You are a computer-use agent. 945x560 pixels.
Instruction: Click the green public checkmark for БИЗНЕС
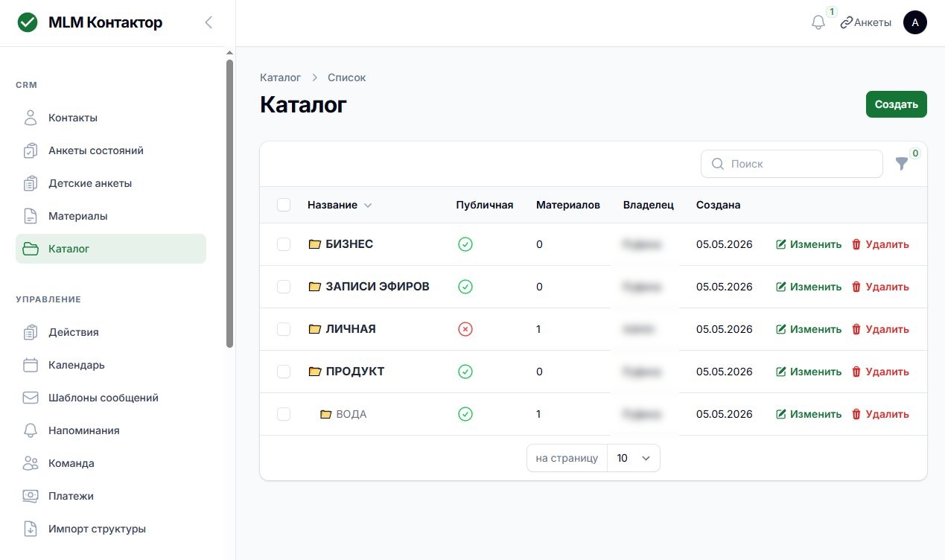coord(465,244)
